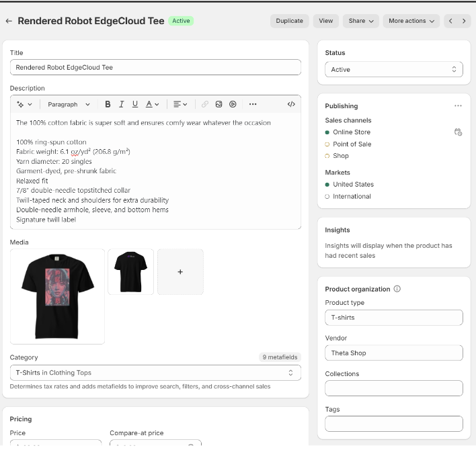Click the Shop sales channel
This screenshot has width=476, height=454.
click(341, 156)
